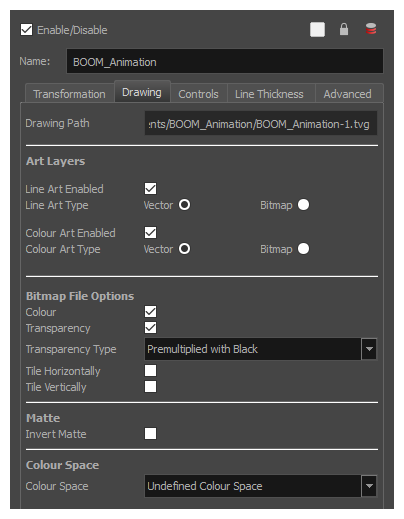
Task: Click the red database stack icon
Action: 371,29
